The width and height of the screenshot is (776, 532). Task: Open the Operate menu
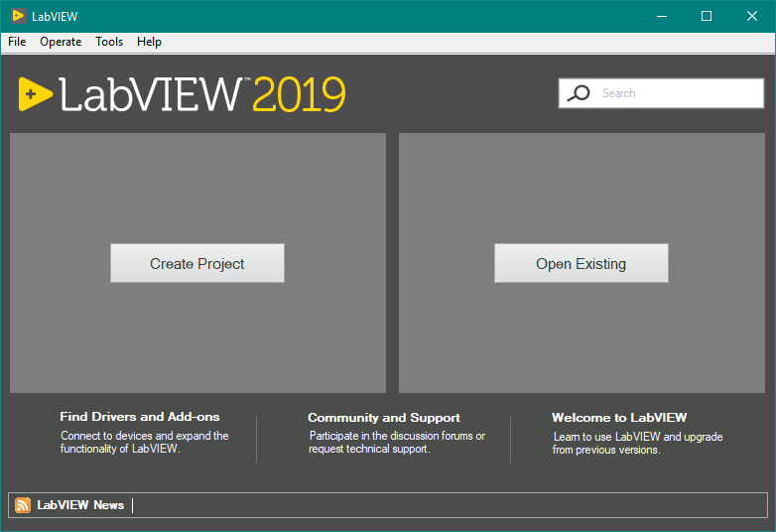click(61, 42)
